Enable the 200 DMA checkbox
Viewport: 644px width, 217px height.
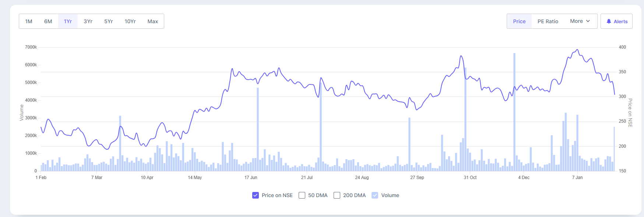337,195
